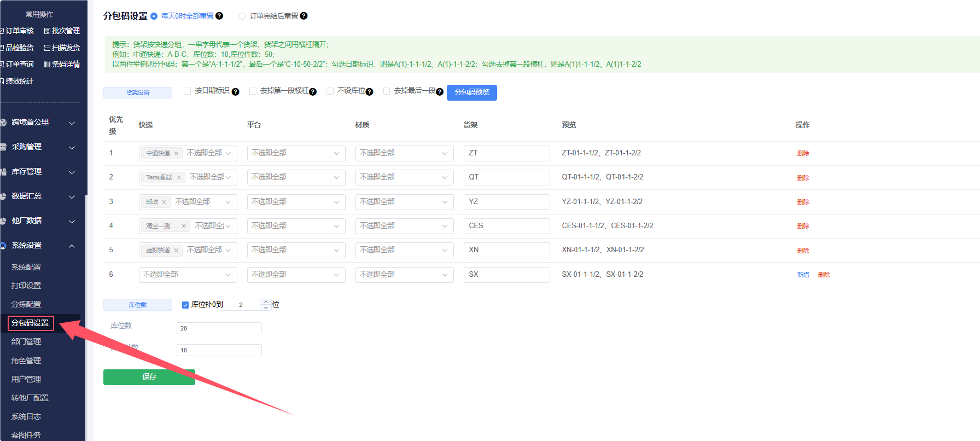Remove the Temu配送 tag with its x icon
The image size is (980, 441).
click(179, 178)
